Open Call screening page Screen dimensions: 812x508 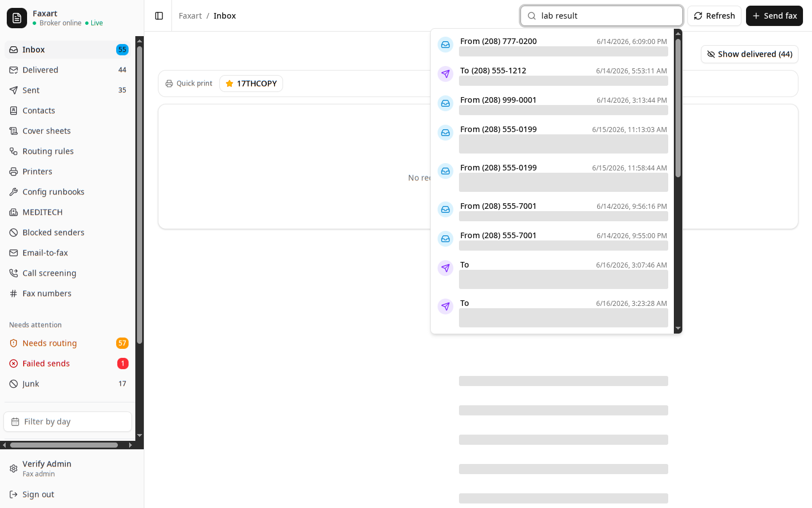pos(68,273)
